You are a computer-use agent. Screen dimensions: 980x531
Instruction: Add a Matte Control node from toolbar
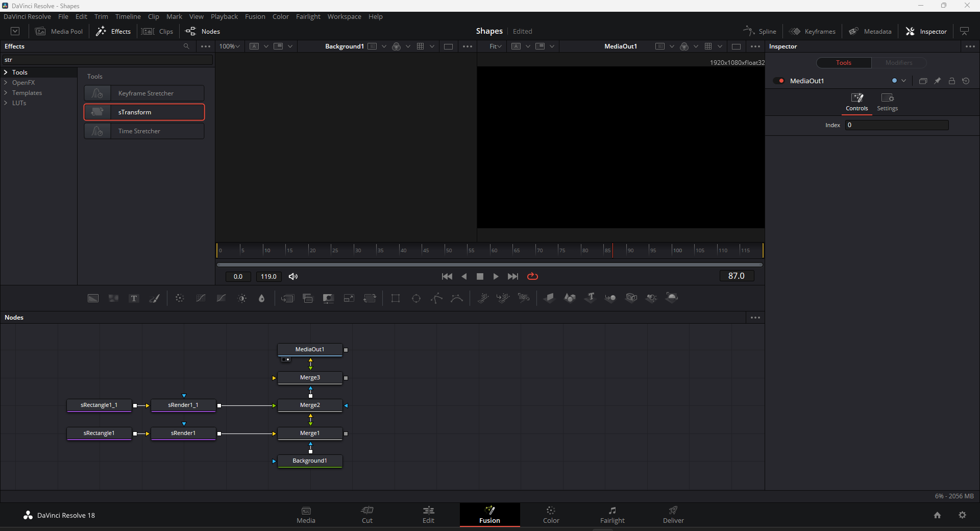click(328, 298)
